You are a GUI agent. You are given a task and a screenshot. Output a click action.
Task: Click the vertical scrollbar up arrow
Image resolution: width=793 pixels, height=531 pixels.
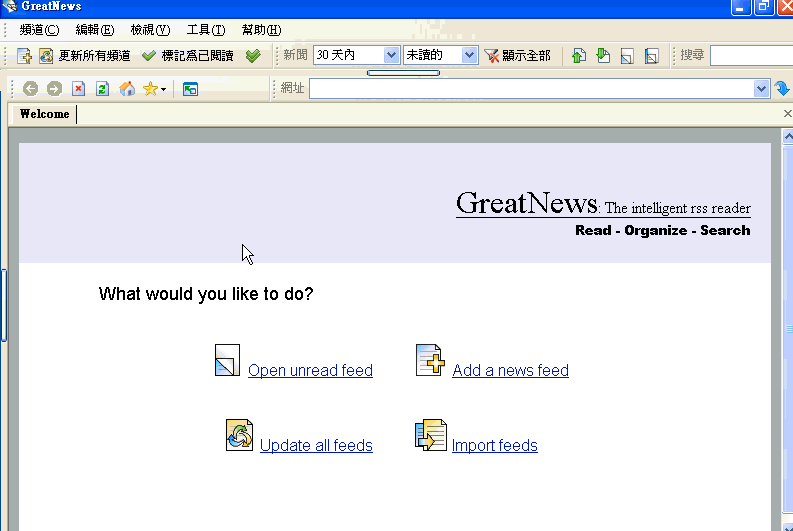pos(788,137)
